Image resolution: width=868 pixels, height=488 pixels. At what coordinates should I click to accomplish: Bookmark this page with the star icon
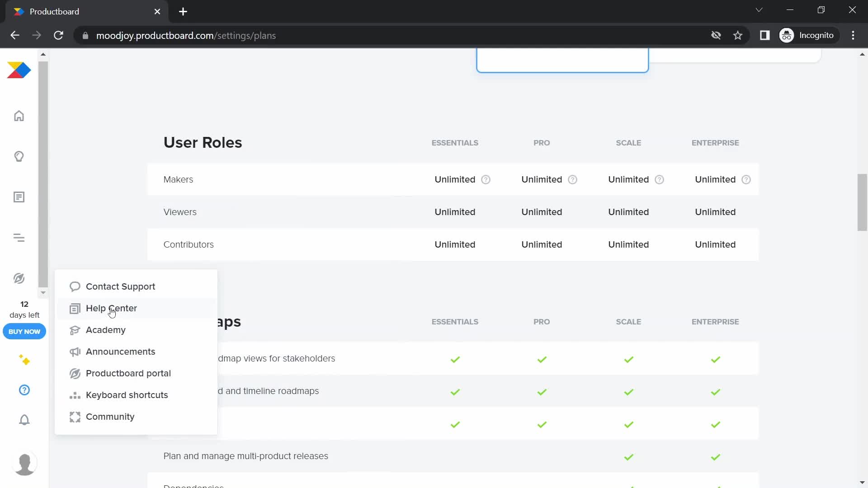click(738, 35)
